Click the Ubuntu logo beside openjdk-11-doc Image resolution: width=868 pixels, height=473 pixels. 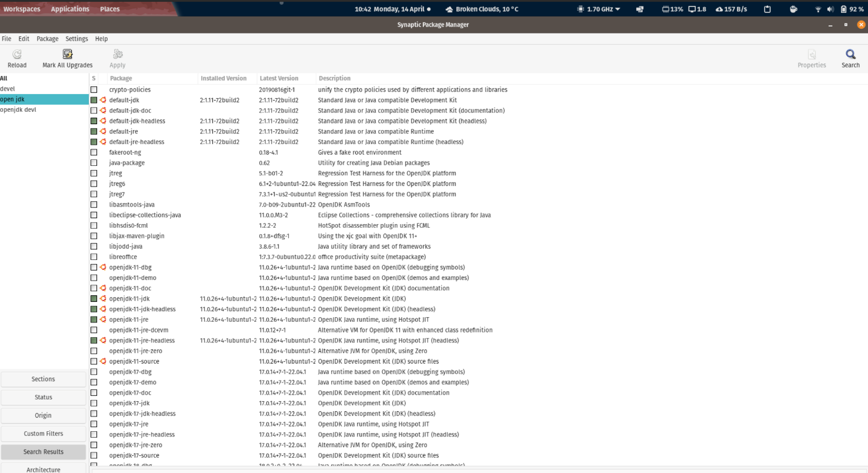tap(103, 288)
